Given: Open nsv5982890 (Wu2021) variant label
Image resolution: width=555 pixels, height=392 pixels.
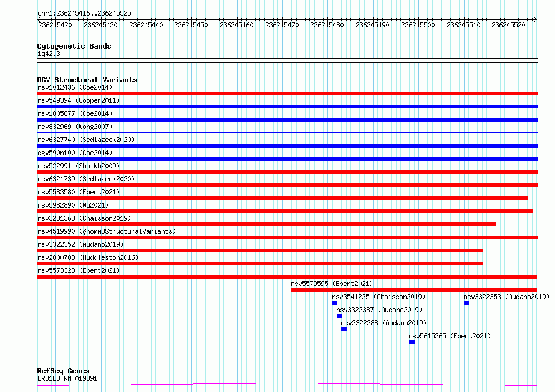Looking at the screenshot, I should pos(73,205).
